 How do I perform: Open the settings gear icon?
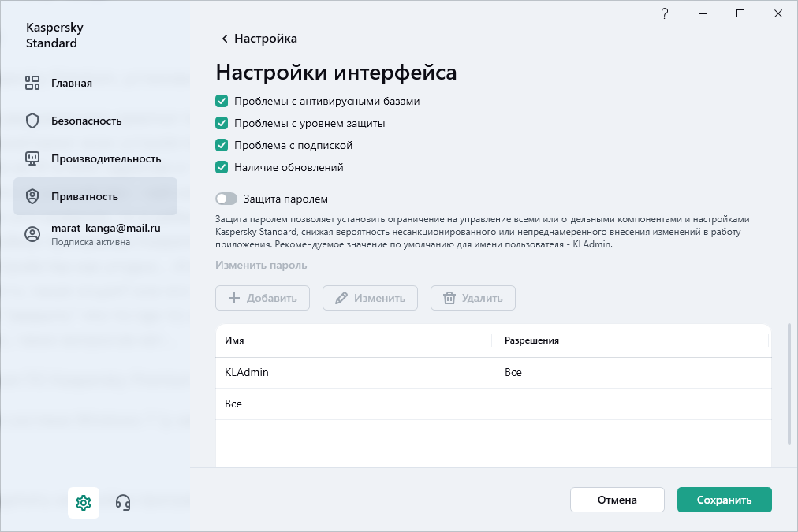(x=84, y=503)
